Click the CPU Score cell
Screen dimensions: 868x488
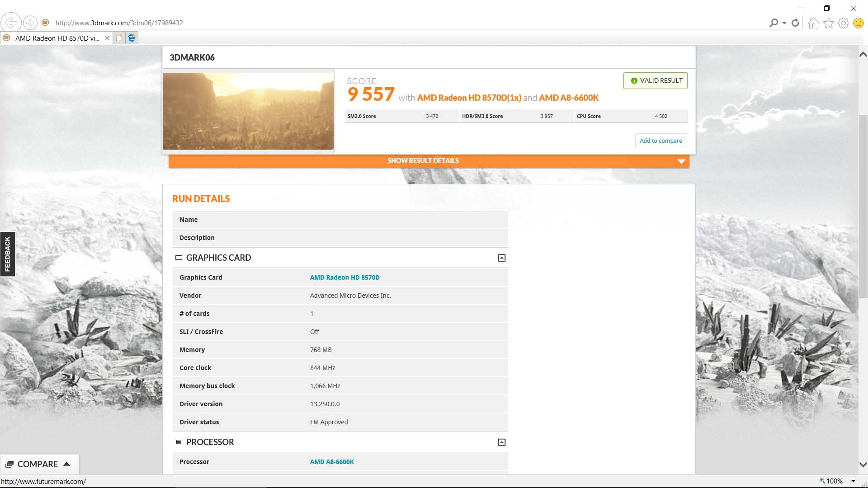pos(631,116)
